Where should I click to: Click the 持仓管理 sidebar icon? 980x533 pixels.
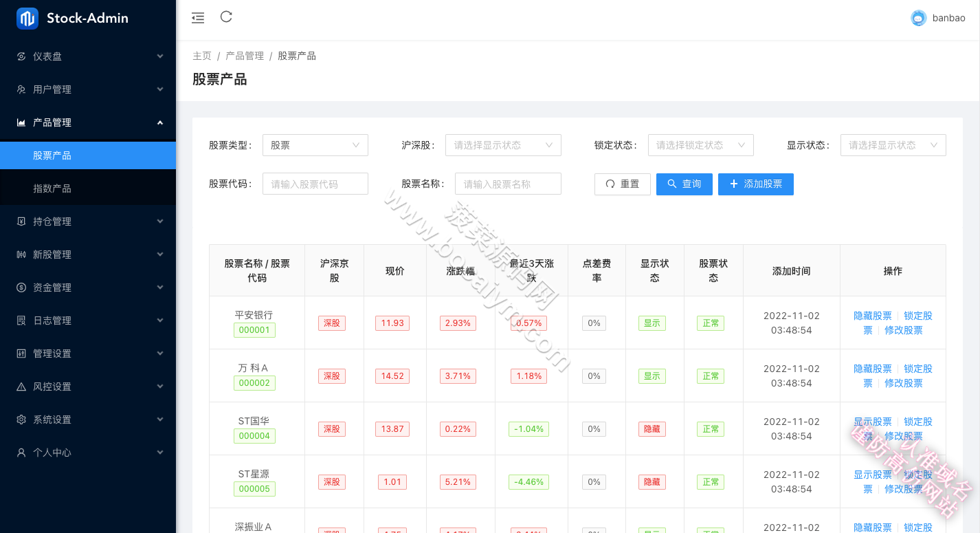tap(21, 221)
